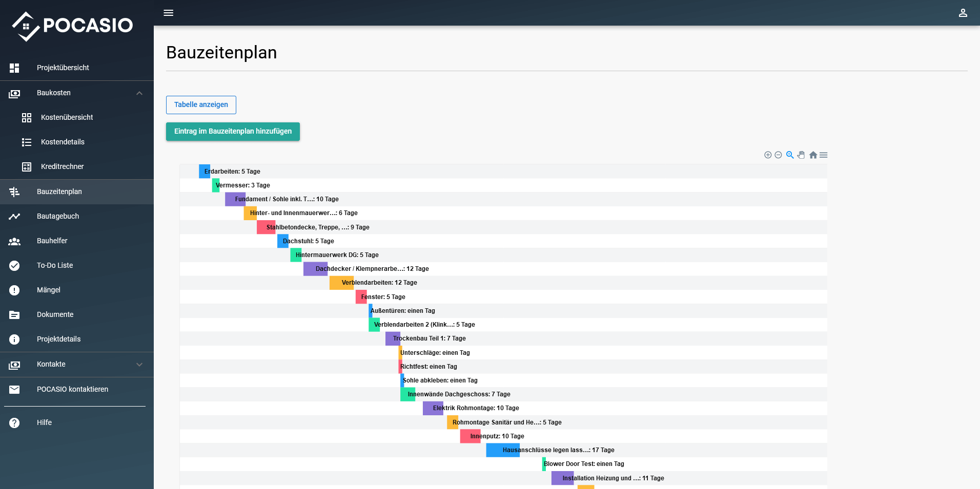The height and width of the screenshot is (489, 980).
Task: Toggle the sidebar with hamburger menu
Action: [169, 13]
